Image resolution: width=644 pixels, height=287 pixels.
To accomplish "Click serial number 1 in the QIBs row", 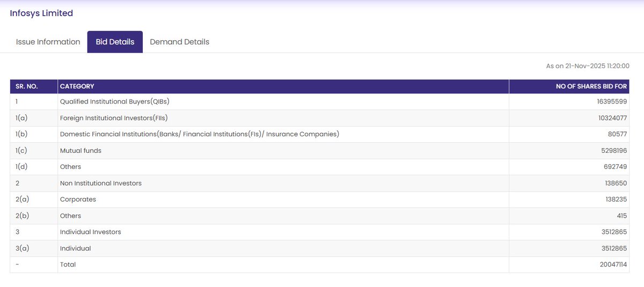I will pyautogui.click(x=17, y=102).
